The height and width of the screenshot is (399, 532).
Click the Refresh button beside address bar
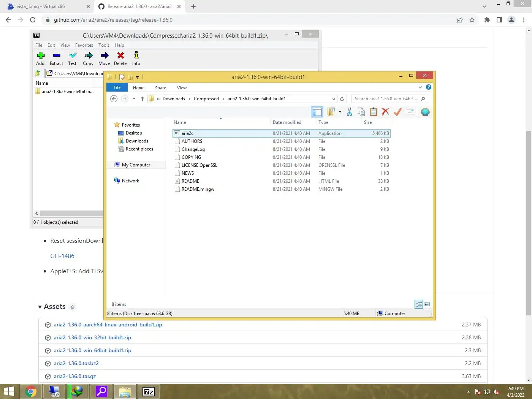tap(342, 99)
